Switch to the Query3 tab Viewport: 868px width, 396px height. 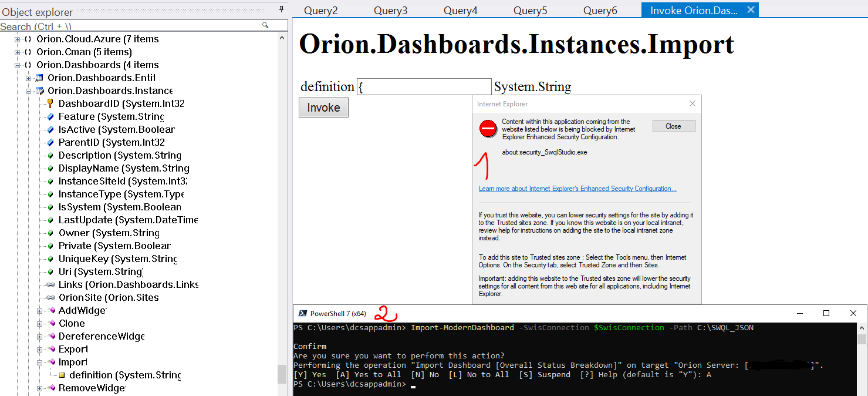[390, 11]
